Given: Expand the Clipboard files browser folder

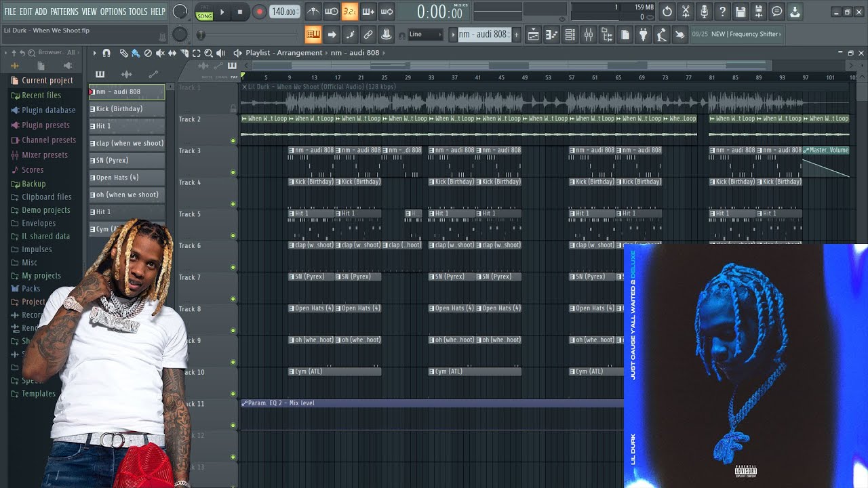Looking at the screenshot, I should [47, 197].
